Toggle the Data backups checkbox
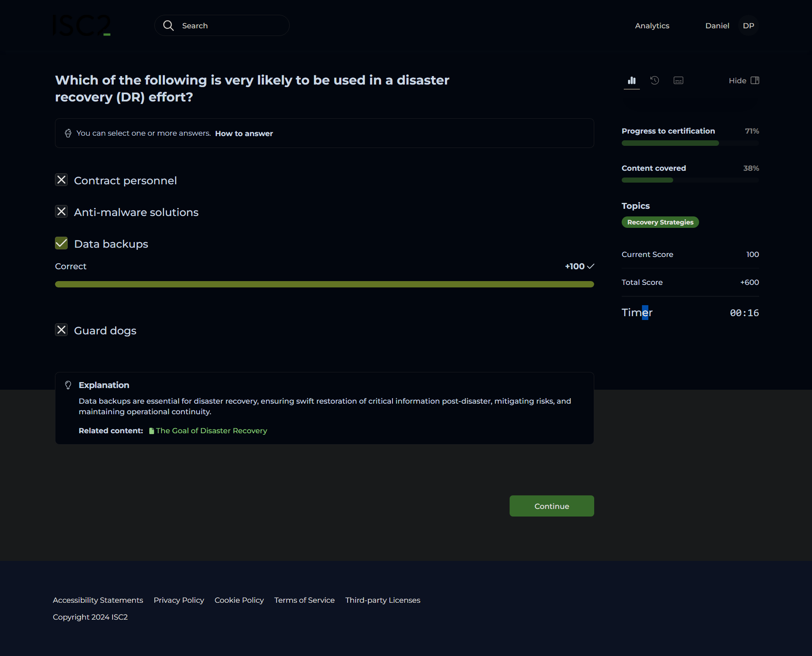This screenshot has height=656, width=812. (61, 243)
